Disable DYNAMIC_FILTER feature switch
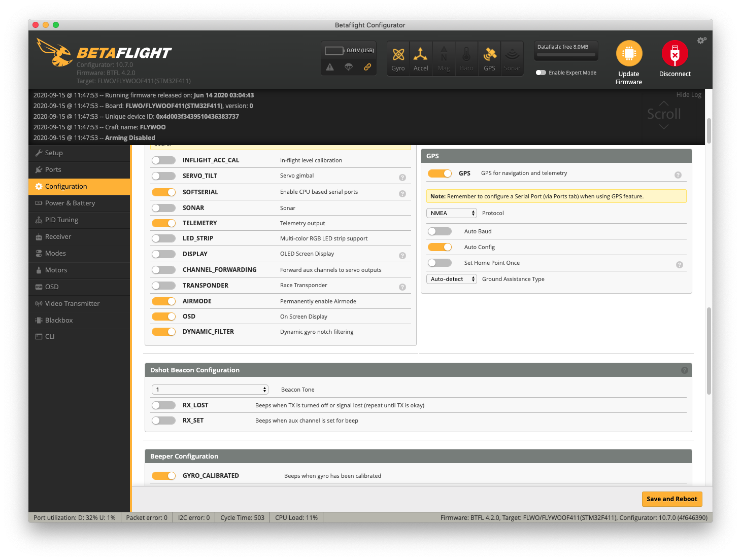 coord(163,332)
